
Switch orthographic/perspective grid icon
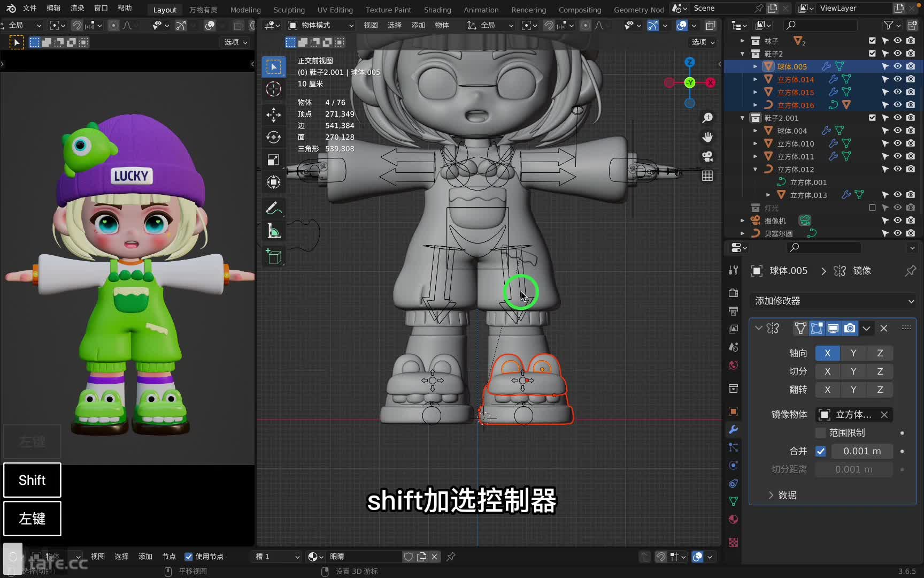707,176
